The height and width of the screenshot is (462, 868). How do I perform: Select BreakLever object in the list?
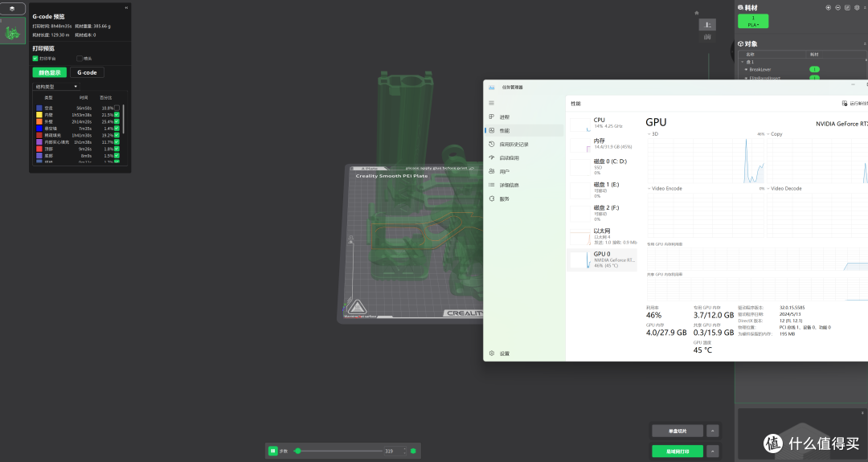[x=760, y=69]
